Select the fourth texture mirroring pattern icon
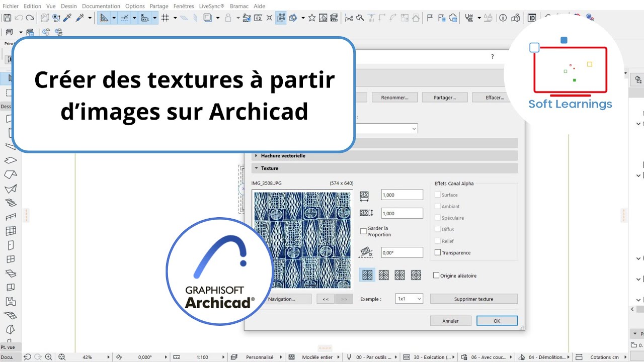The width and height of the screenshot is (644, 362). (x=416, y=275)
